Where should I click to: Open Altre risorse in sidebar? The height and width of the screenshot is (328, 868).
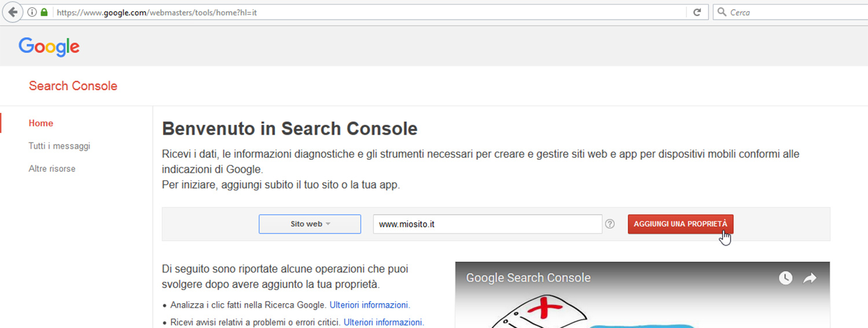point(52,169)
